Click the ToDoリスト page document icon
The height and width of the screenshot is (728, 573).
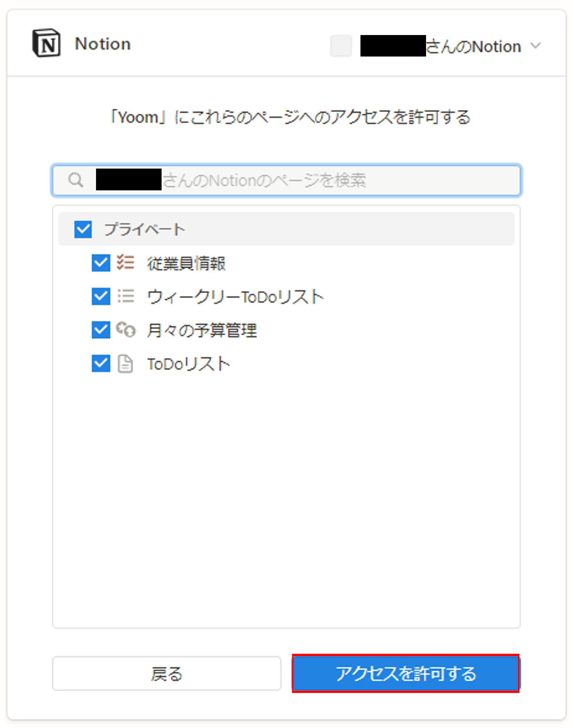point(125,364)
